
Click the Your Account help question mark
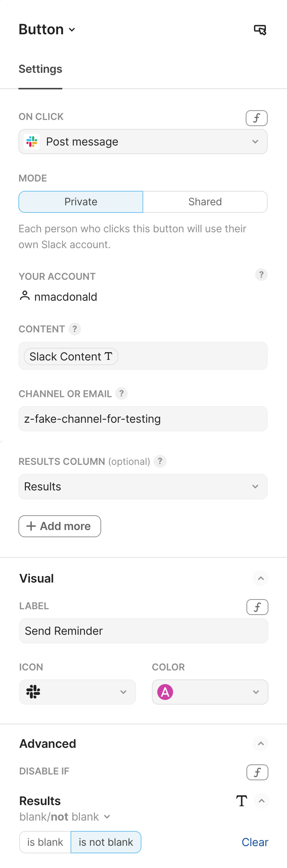(x=261, y=275)
